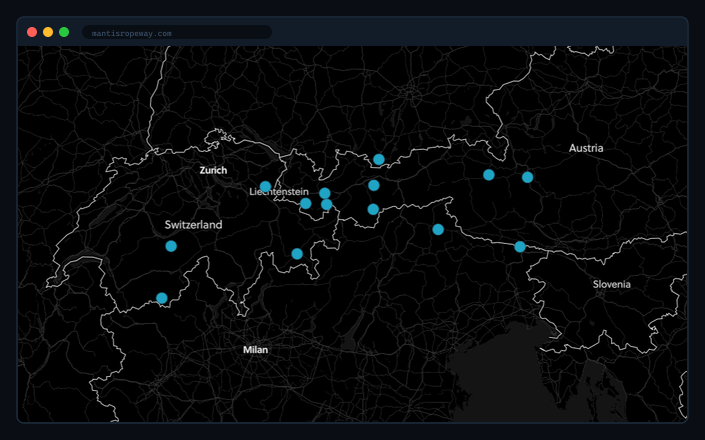Click the Milan city label
Viewport: 705px width, 440px height.
255,350
